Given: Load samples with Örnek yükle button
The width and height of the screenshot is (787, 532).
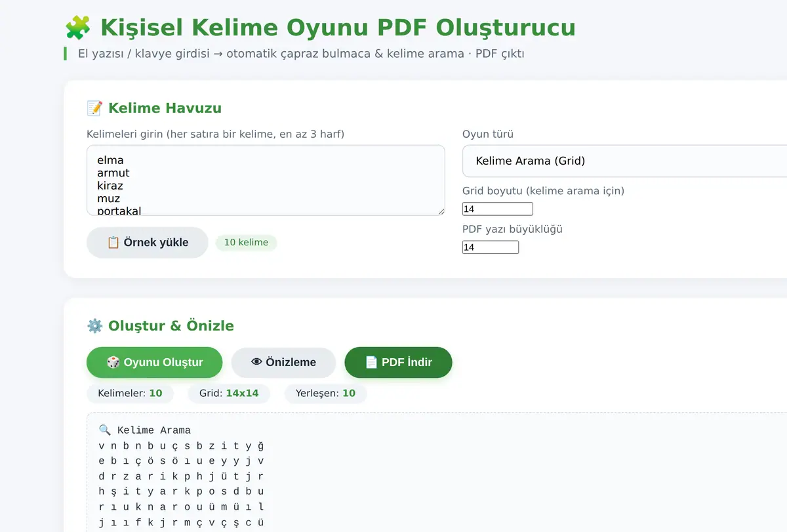Looking at the screenshot, I should (147, 242).
